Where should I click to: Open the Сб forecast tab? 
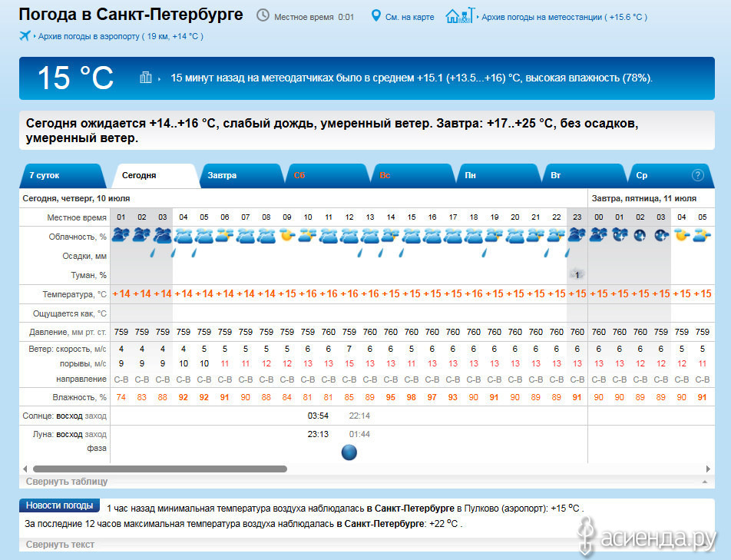pos(328,176)
